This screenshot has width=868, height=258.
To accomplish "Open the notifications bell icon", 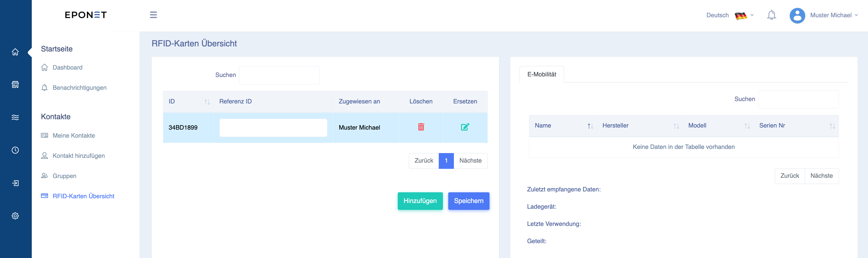I will point(771,15).
